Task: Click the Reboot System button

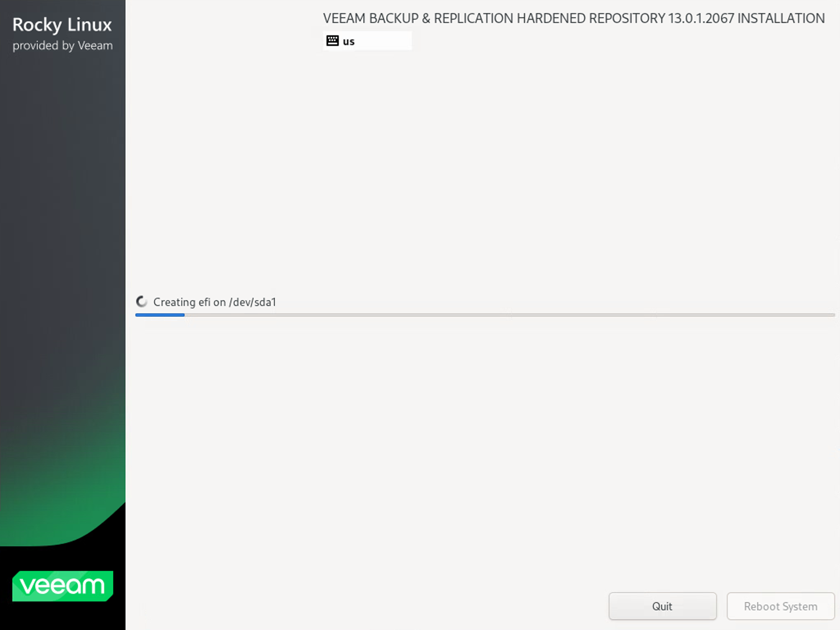Action: (x=780, y=606)
